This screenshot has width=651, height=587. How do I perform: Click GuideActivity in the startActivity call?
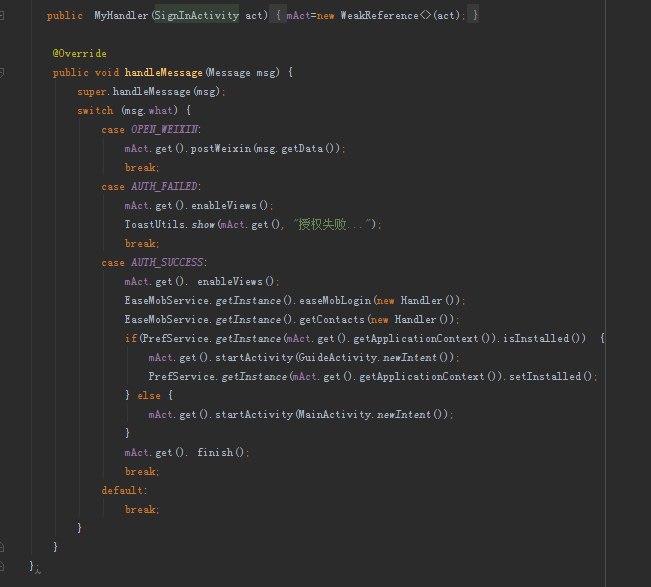pyautogui.click(x=338, y=358)
